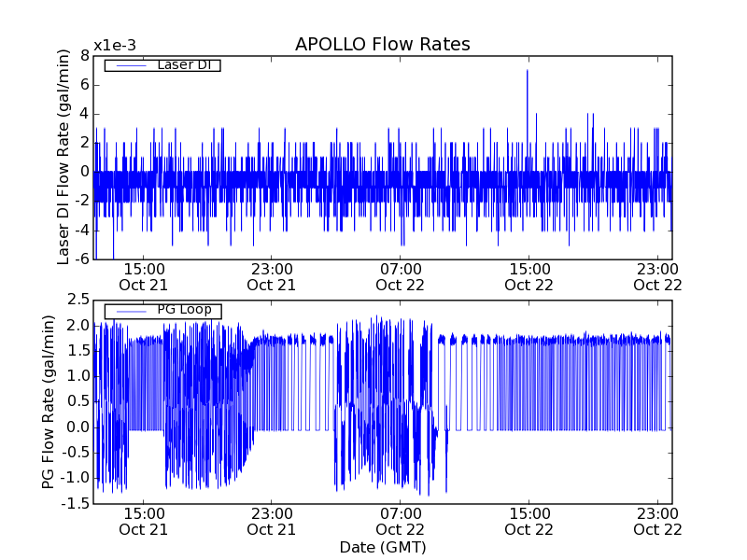
Task: Click the "0.0" y-axis tick on the PG plot
Action: click(x=78, y=427)
